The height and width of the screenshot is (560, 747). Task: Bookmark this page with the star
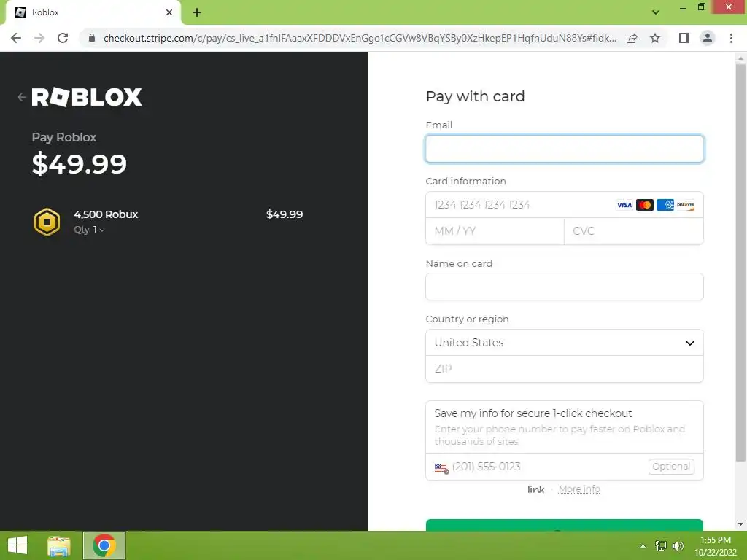tap(655, 38)
